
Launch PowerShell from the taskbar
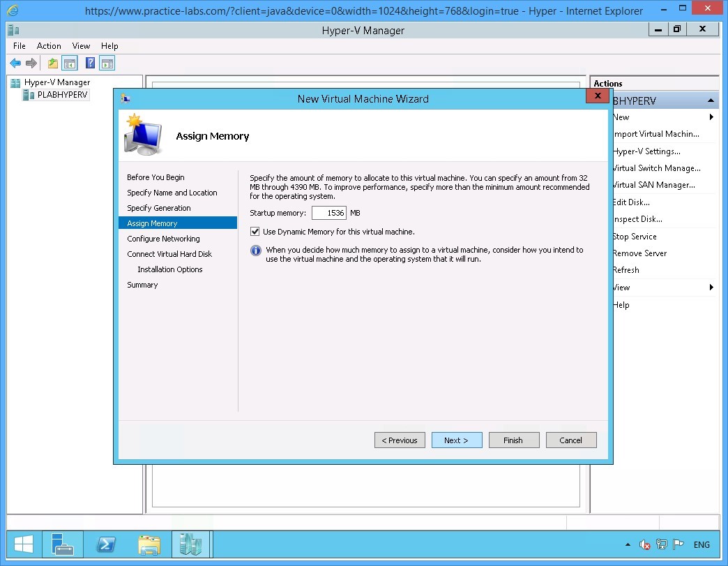click(x=106, y=544)
